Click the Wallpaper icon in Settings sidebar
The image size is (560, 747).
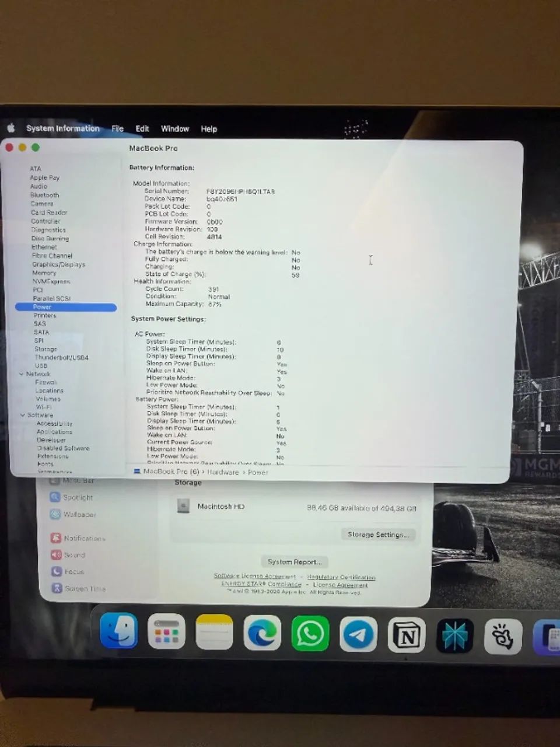(55, 514)
